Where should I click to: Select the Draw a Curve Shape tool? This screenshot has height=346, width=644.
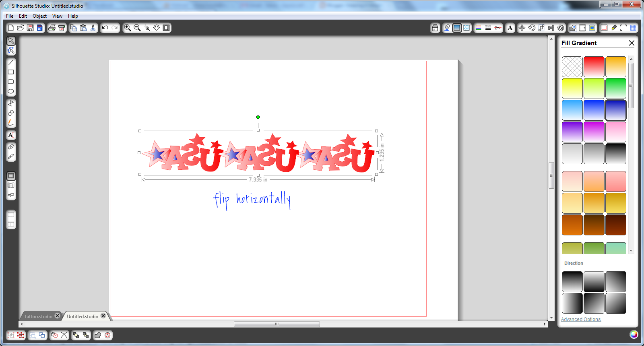11,113
